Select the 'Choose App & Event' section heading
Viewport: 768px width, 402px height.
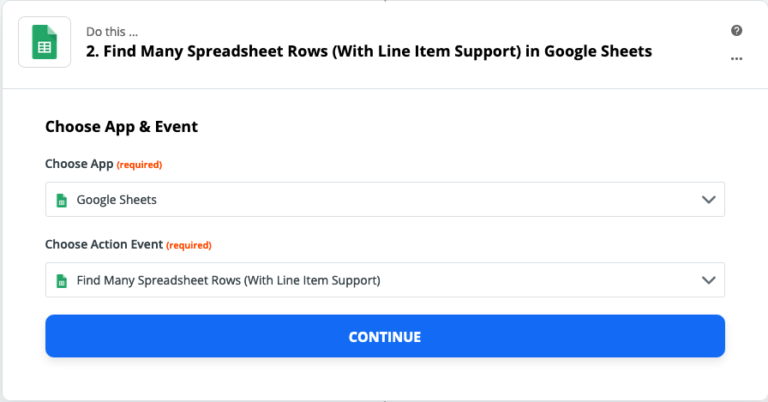(121, 127)
